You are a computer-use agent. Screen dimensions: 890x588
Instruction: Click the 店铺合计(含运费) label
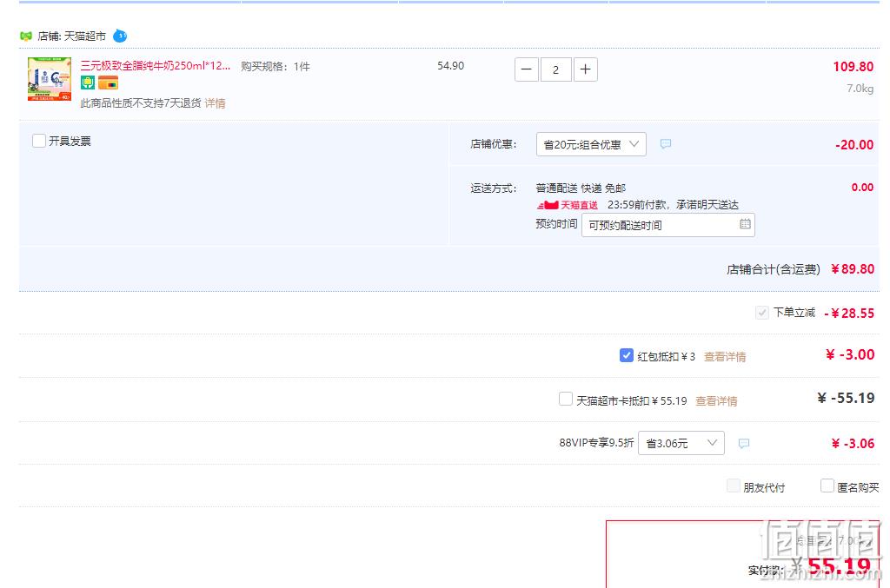click(774, 269)
